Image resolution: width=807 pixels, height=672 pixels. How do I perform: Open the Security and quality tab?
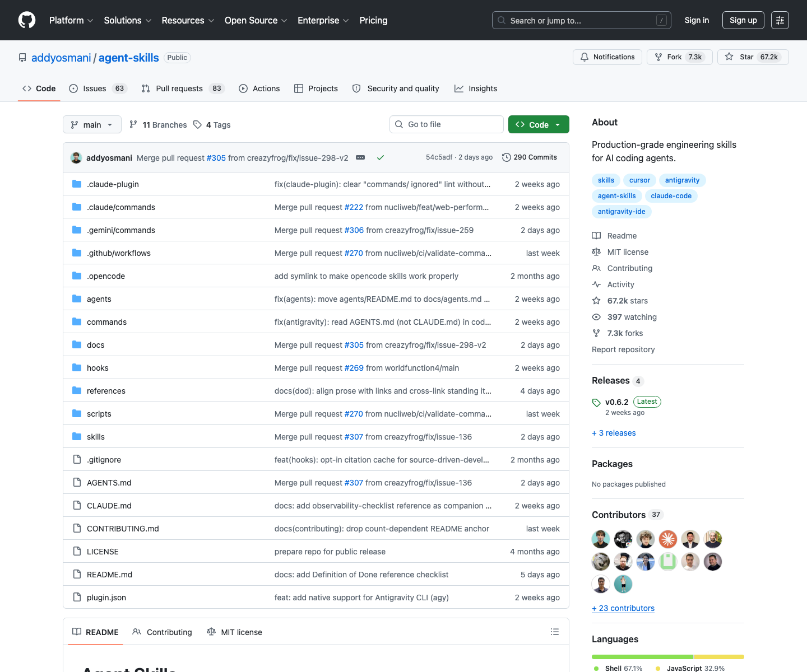396,88
